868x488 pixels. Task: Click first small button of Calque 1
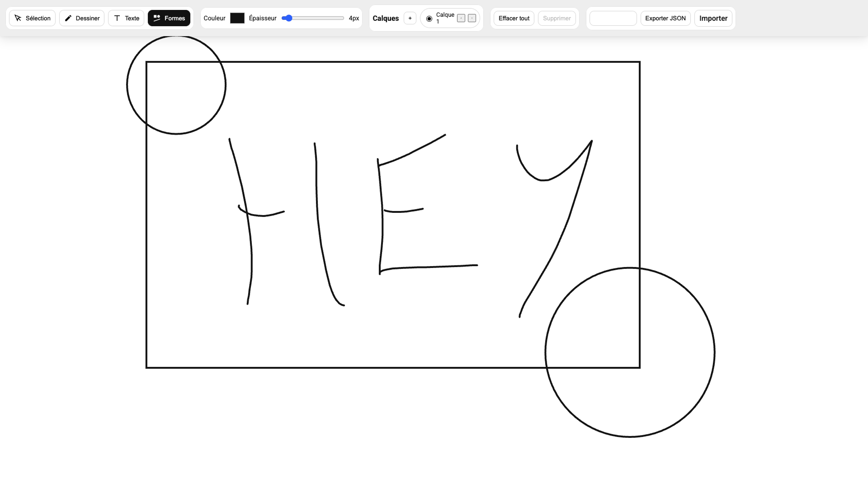(x=461, y=18)
